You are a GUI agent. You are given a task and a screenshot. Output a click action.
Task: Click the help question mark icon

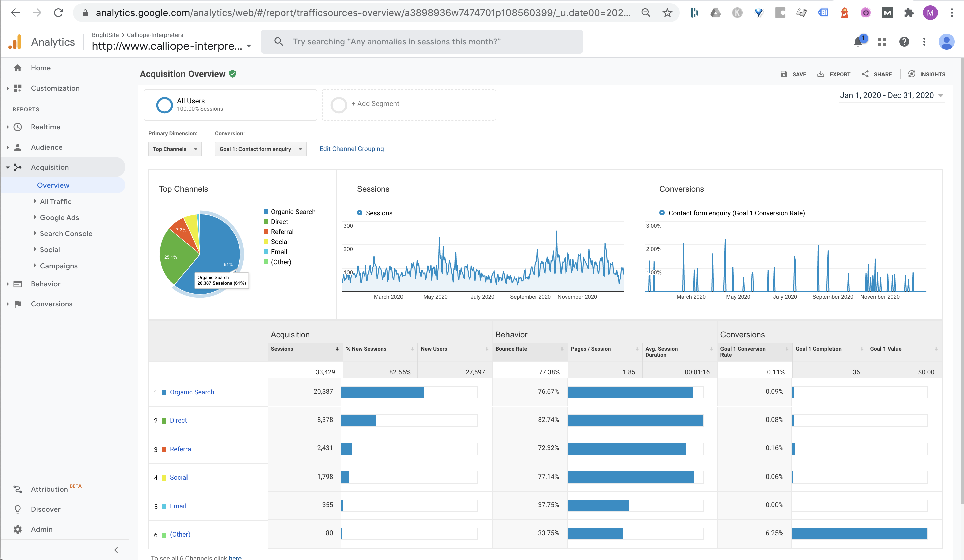[x=904, y=42]
